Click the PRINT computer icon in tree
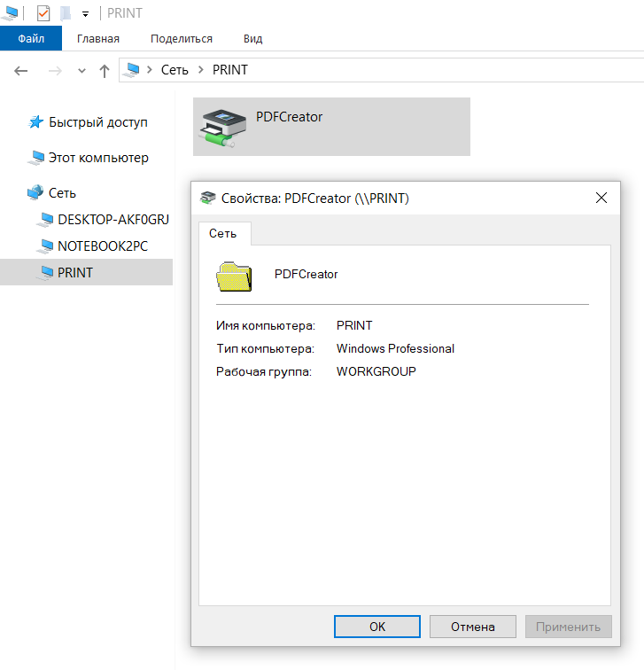The height and width of the screenshot is (670, 644). tap(45, 273)
